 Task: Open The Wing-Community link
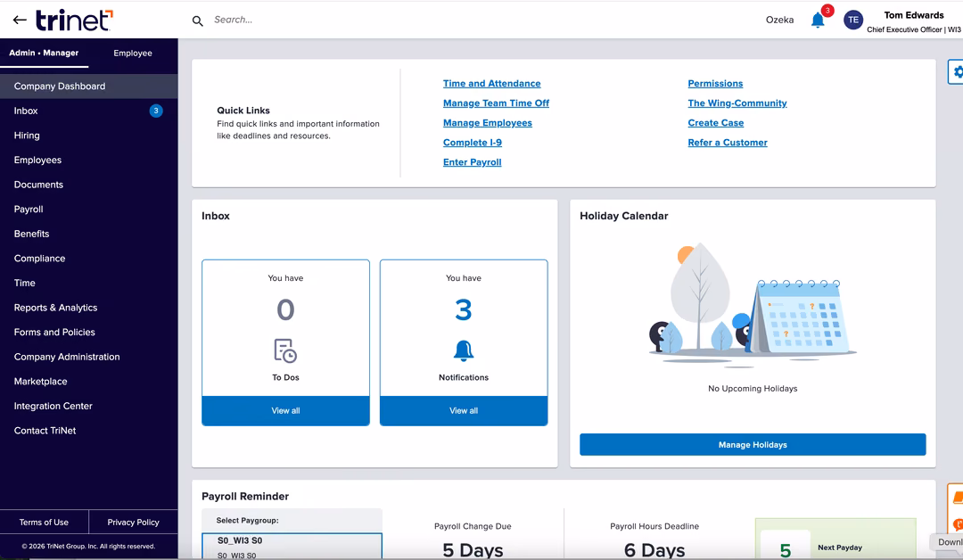(737, 103)
